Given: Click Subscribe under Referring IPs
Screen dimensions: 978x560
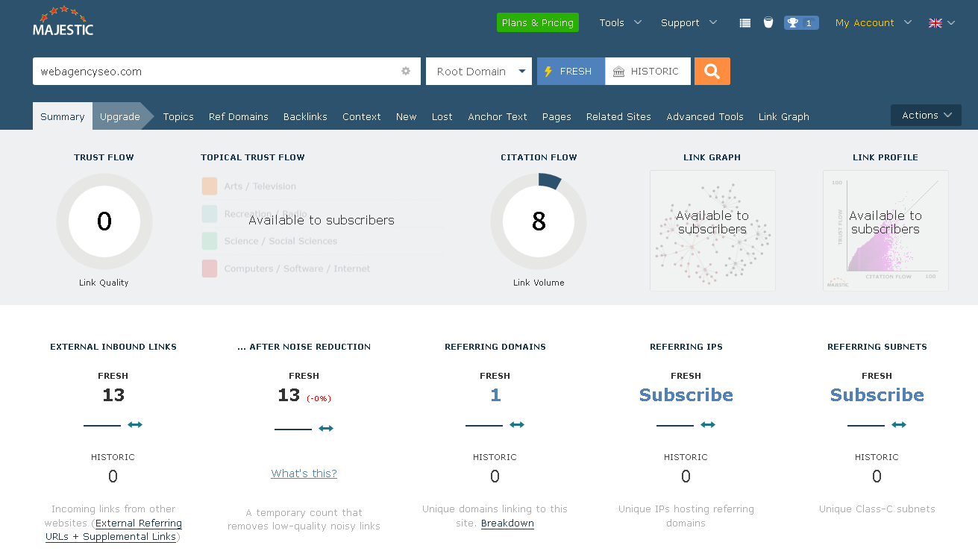Looking at the screenshot, I should point(686,395).
